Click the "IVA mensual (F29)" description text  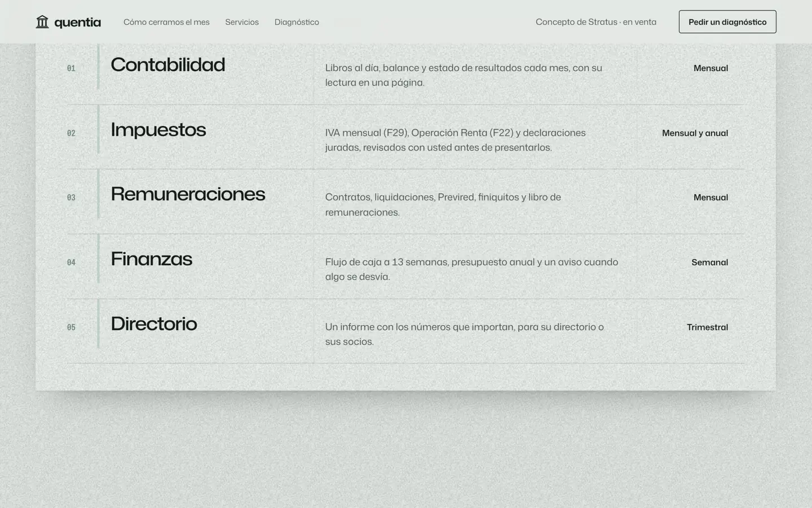point(456,140)
